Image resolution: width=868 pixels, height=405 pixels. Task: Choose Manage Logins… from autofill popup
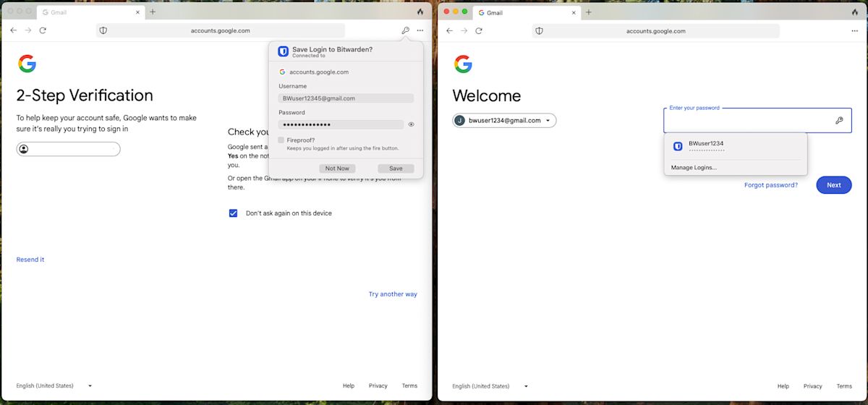point(694,168)
